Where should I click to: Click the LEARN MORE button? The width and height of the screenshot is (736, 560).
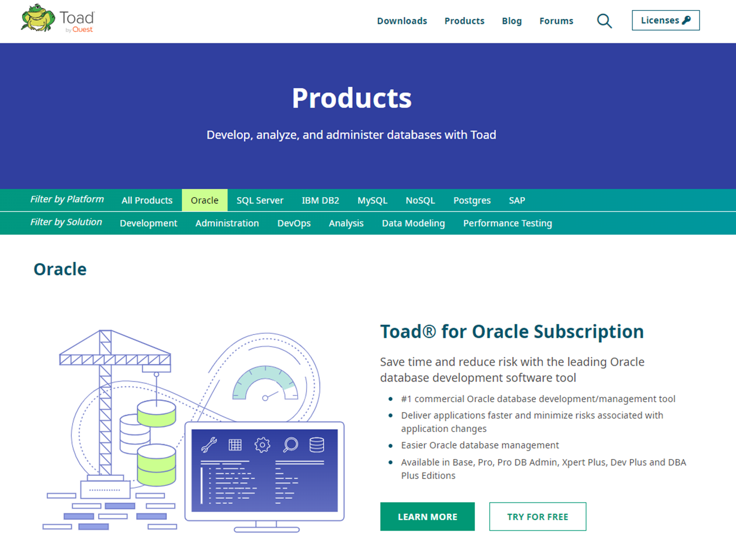pyautogui.click(x=427, y=517)
